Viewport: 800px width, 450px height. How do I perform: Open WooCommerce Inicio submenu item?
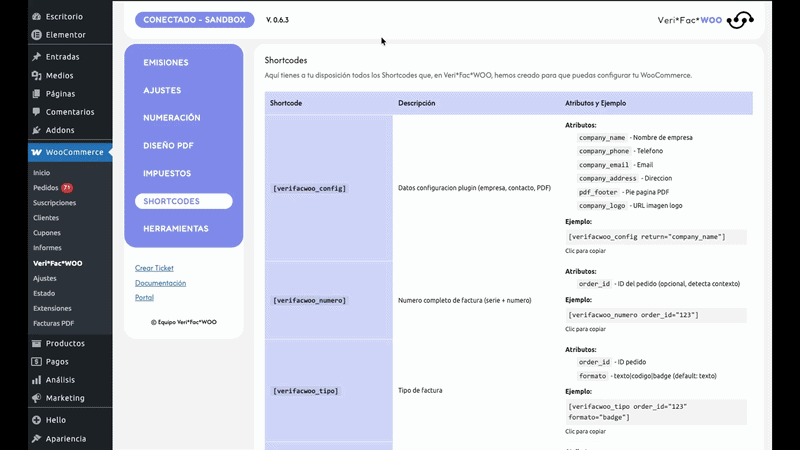click(x=41, y=173)
